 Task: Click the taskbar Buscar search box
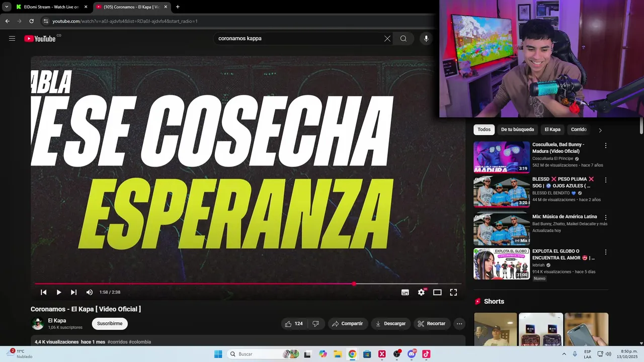click(264, 354)
